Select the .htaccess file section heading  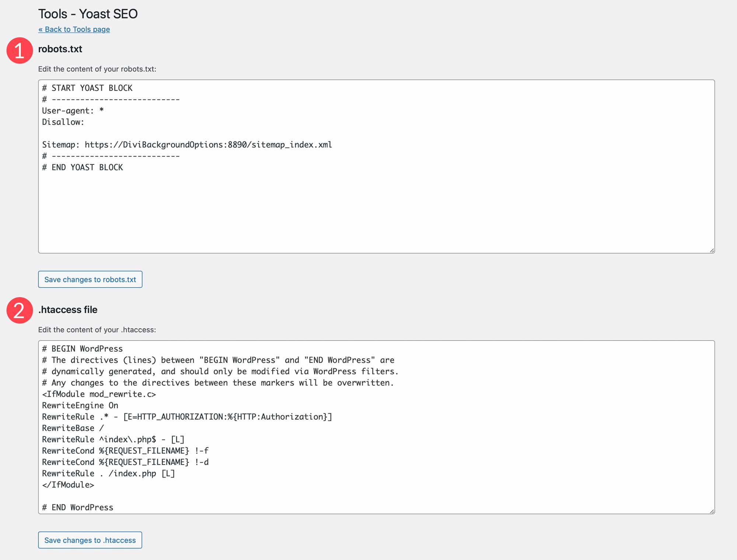coord(68,310)
